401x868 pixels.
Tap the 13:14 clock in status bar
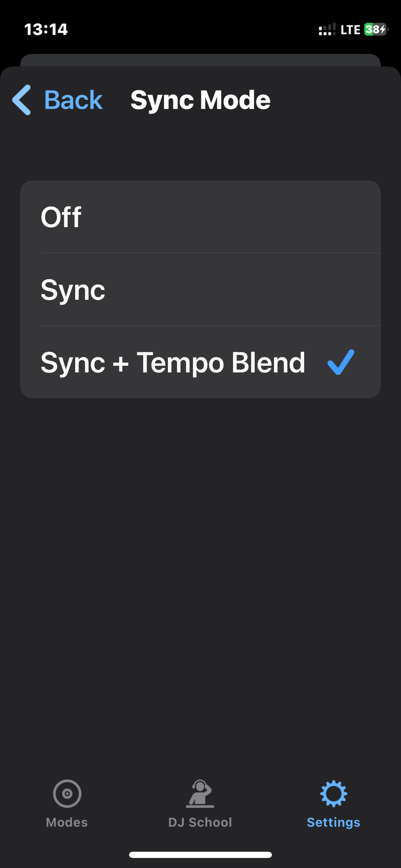click(x=46, y=30)
